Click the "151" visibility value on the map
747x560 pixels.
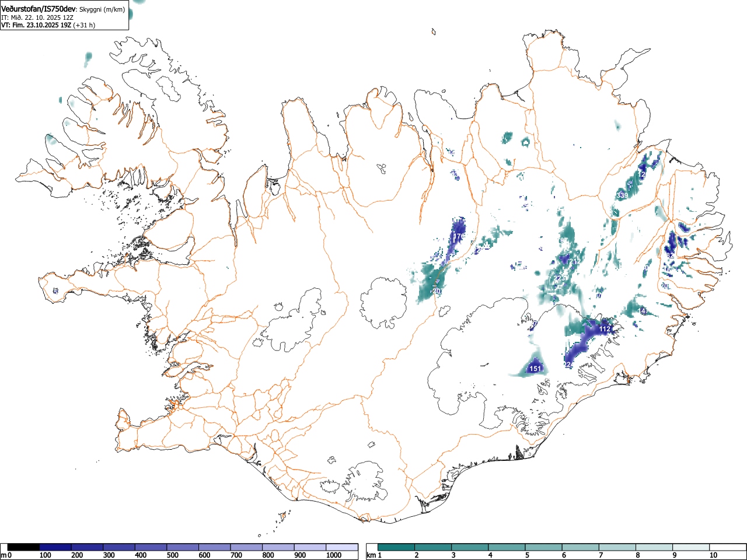pos(535,369)
